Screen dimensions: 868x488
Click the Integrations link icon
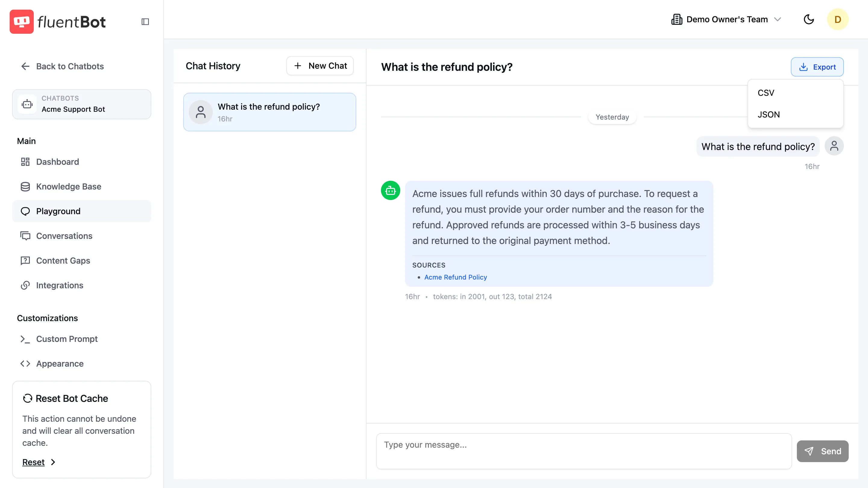[x=25, y=285]
